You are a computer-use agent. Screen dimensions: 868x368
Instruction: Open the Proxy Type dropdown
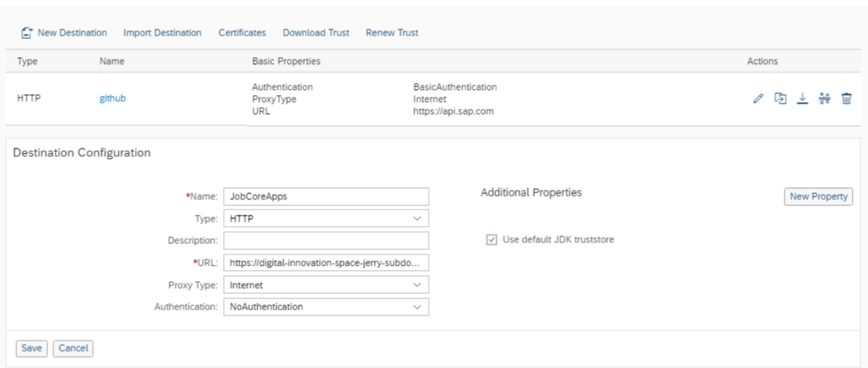click(x=417, y=285)
